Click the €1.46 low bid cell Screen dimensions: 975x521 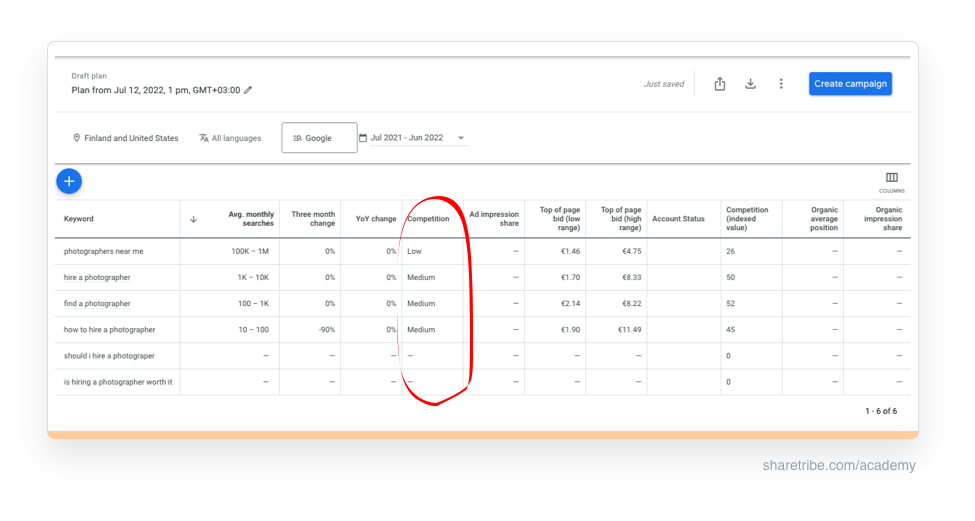click(x=571, y=252)
